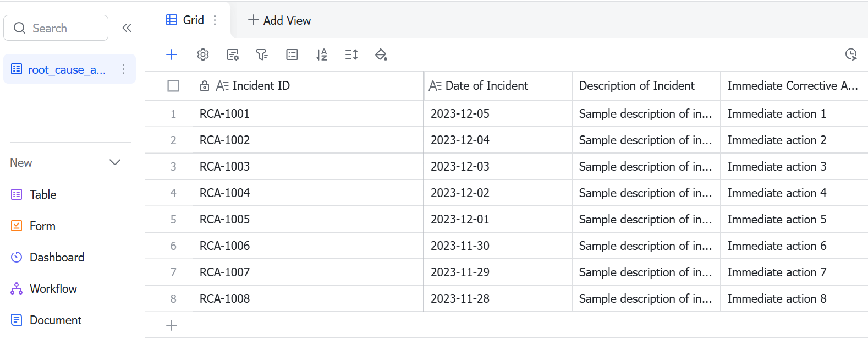Open root_cause_a... table options dots
This screenshot has height=338, width=868.
(x=123, y=69)
